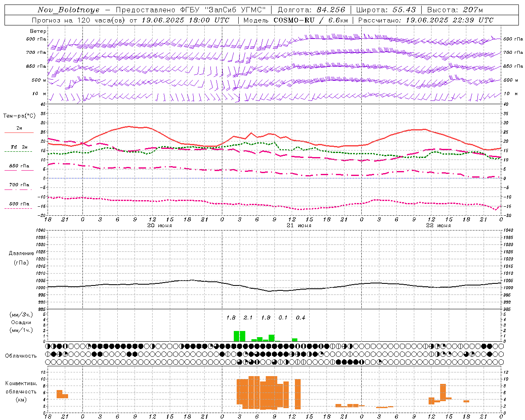Click the 2.1 three-hour precipitation value
Screen dimensions: 525x420
click(248, 318)
